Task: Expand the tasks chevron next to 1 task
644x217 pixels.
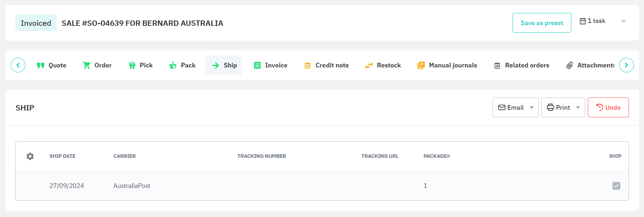Action: point(624,21)
